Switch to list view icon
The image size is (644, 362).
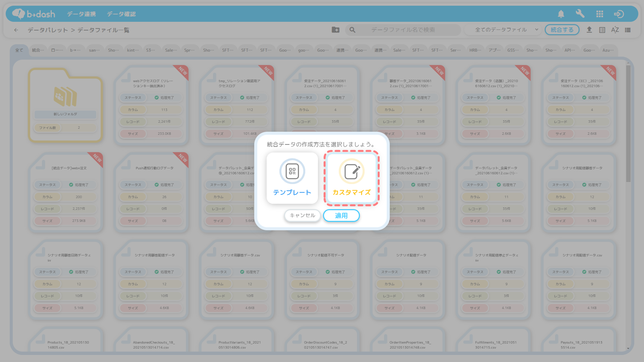[x=628, y=30]
